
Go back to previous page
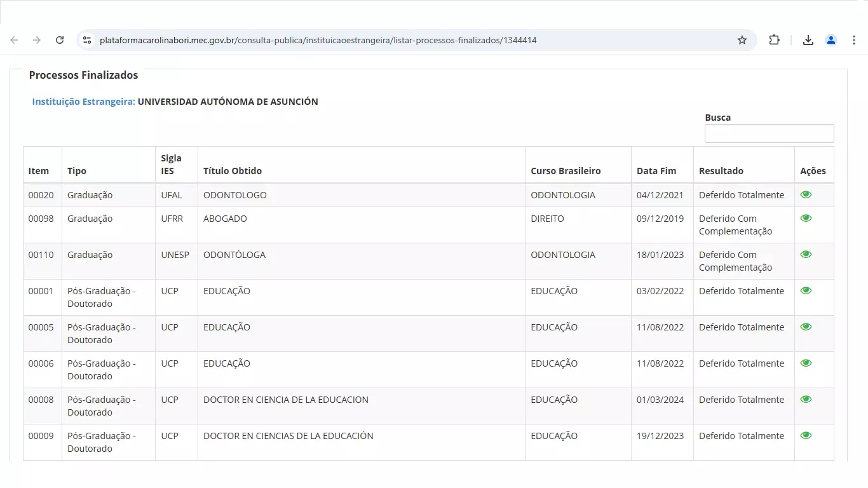pyautogui.click(x=14, y=40)
